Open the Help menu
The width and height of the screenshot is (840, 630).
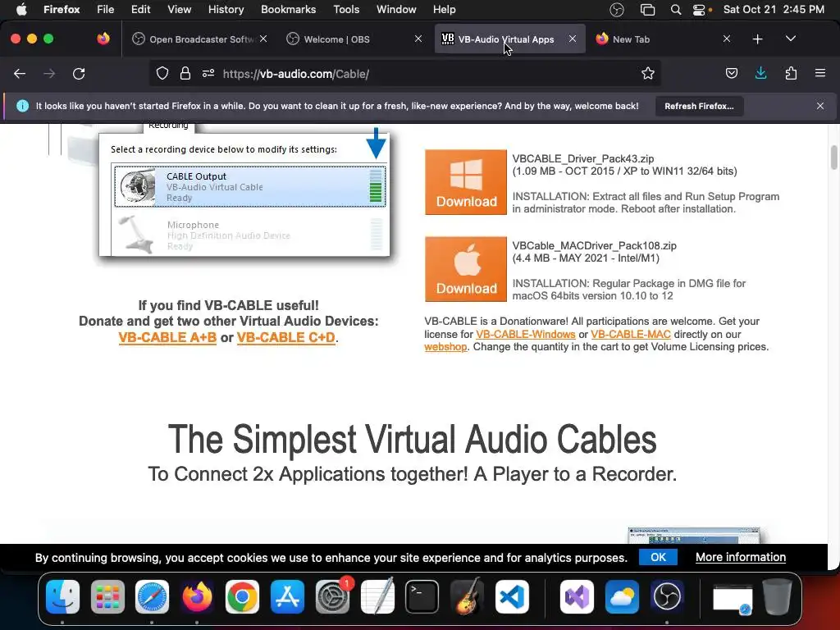coord(444,10)
